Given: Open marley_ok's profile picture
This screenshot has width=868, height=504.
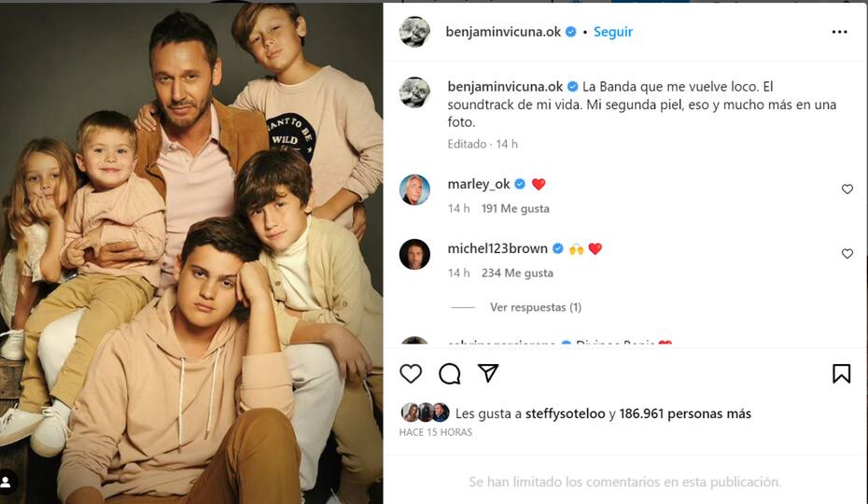Looking at the screenshot, I should tap(414, 189).
